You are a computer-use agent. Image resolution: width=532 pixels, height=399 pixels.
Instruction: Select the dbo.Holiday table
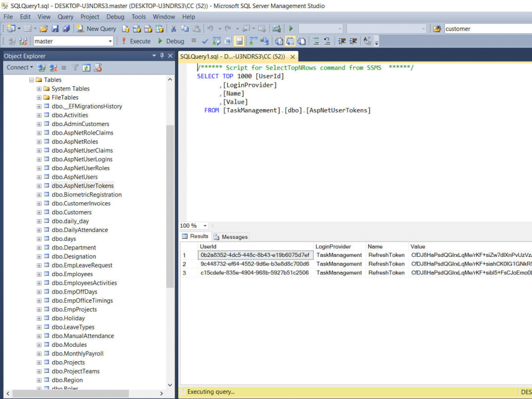tap(68, 318)
